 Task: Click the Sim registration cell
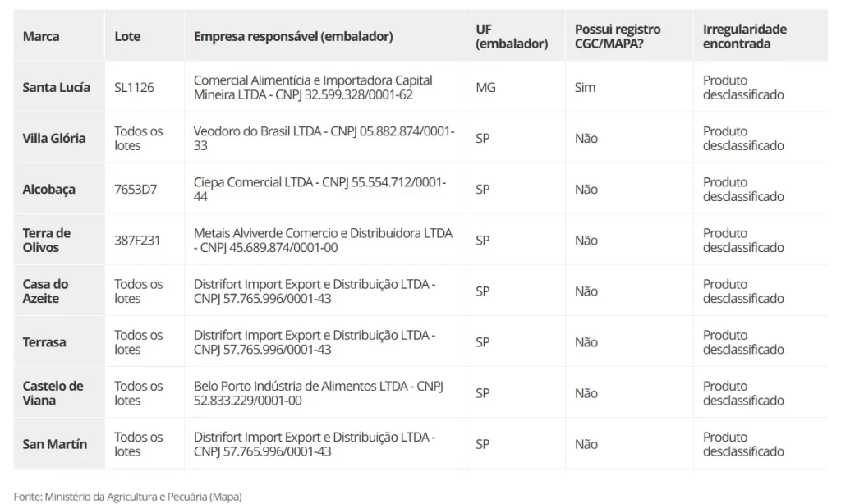pos(585,87)
